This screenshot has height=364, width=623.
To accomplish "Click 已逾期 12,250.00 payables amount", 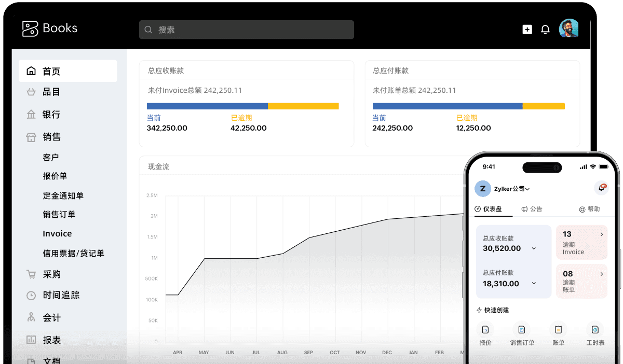I will click(x=473, y=128).
